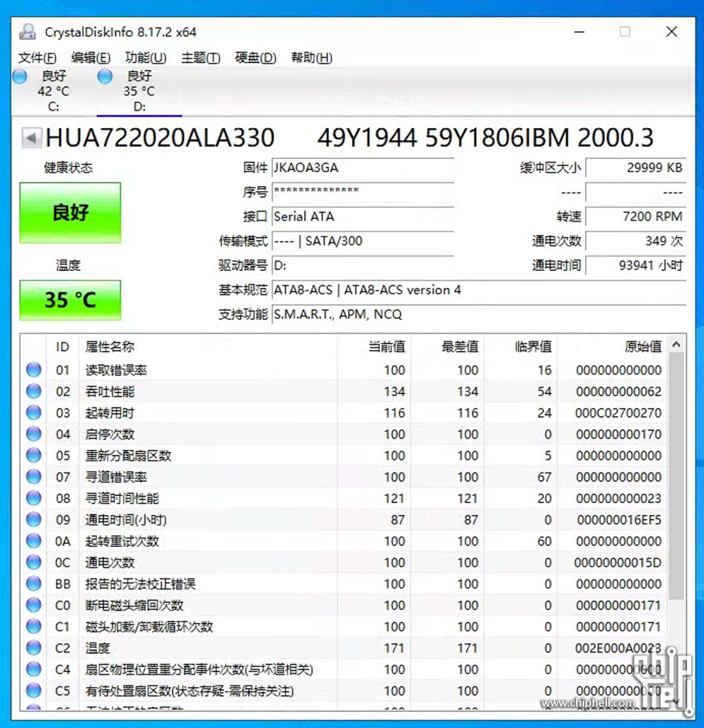Click status orb for attribute 01 读取错误率
Screen dimensions: 704x728
[34, 370]
